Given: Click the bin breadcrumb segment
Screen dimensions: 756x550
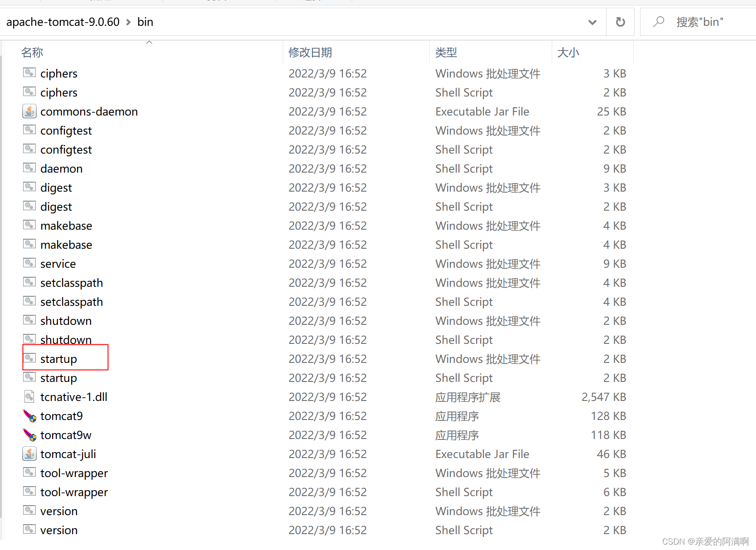Looking at the screenshot, I should click(x=145, y=22).
